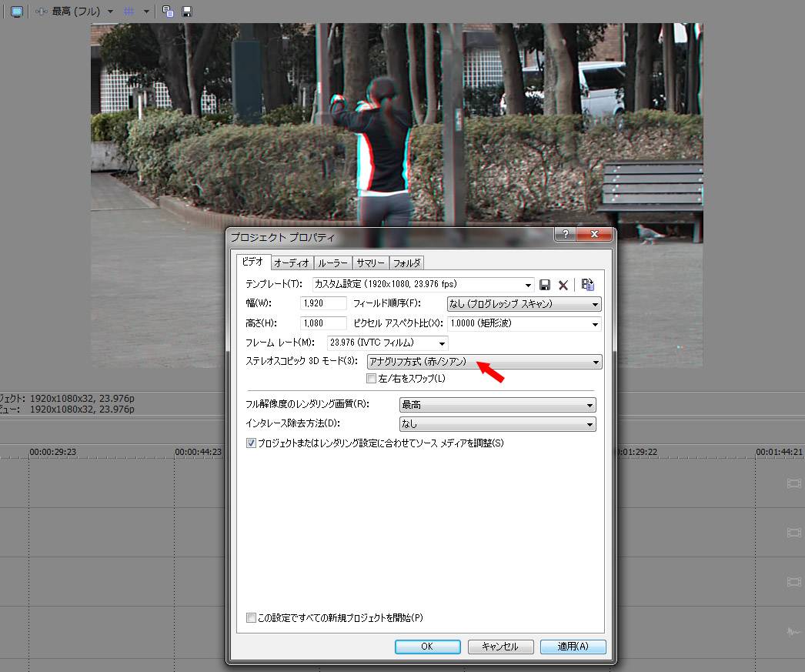This screenshot has width=805, height=672.
Task: Save snapshot to file icon in preview toolbar
Action: [186, 12]
